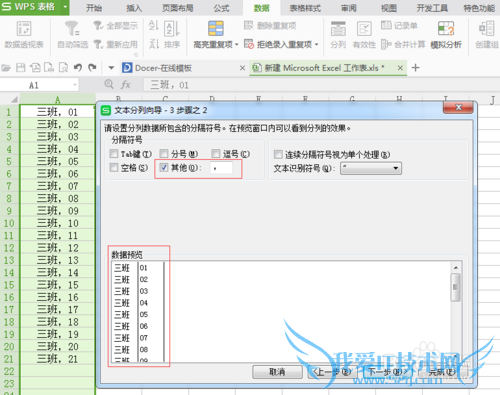Expand the quick access toolbar dropdown arrow
The width and height of the screenshot is (500, 395).
coord(111,68)
